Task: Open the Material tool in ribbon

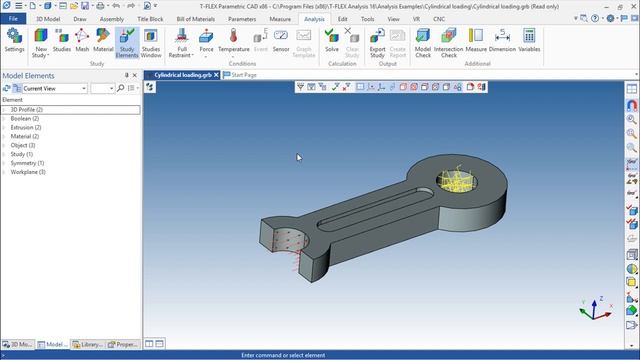Action: (103, 40)
